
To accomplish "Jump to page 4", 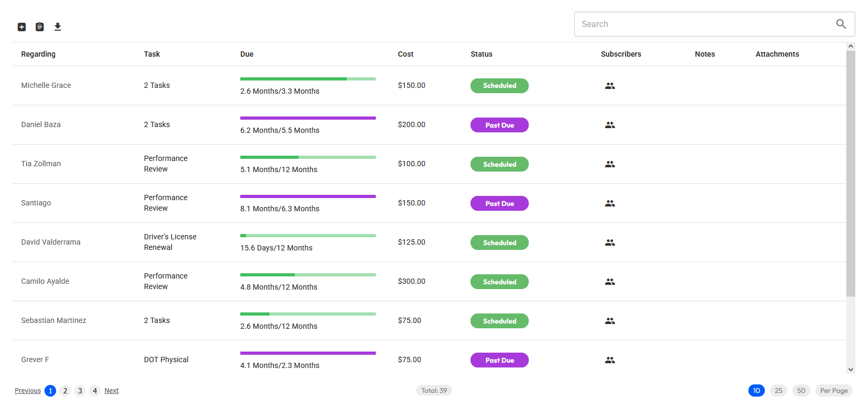I will point(95,391).
